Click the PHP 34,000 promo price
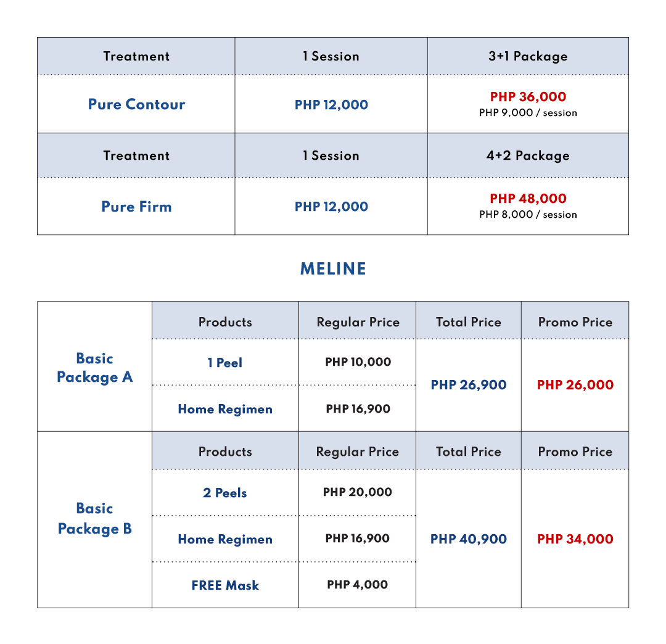666x644 pixels. [x=575, y=539]
